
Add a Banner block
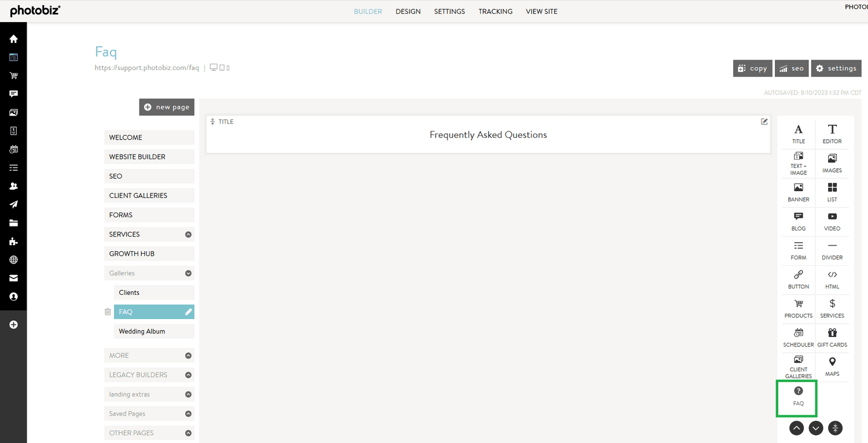pos(798,192)
